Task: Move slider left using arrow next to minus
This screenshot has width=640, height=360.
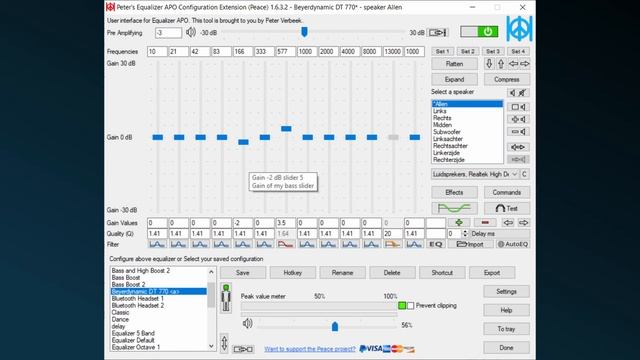Action: pyautogui.click(x=508, y=223)
